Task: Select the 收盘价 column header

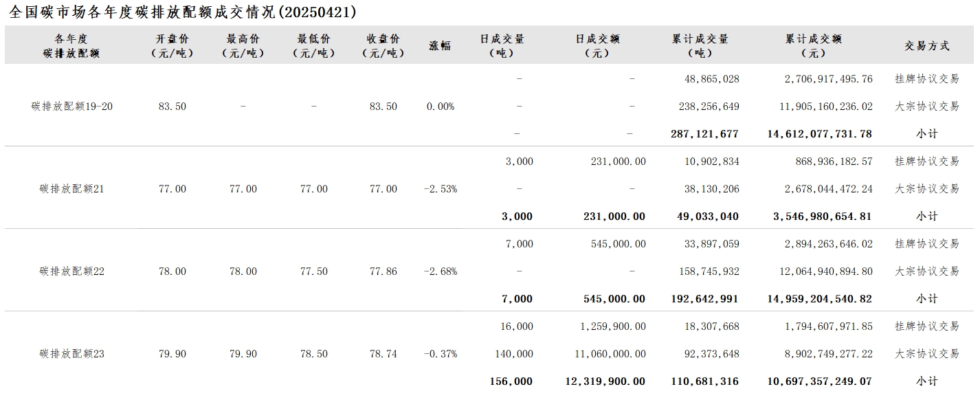Action: coord(383,46)
